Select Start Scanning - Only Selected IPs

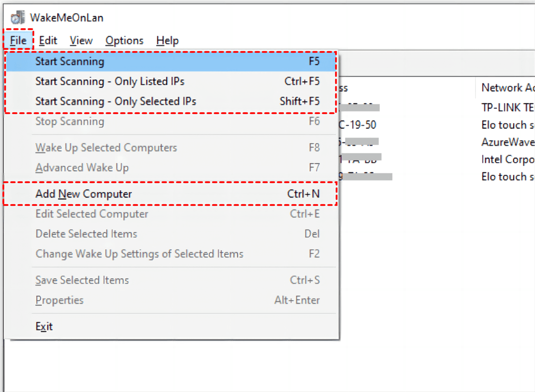[x=115, y=102]
